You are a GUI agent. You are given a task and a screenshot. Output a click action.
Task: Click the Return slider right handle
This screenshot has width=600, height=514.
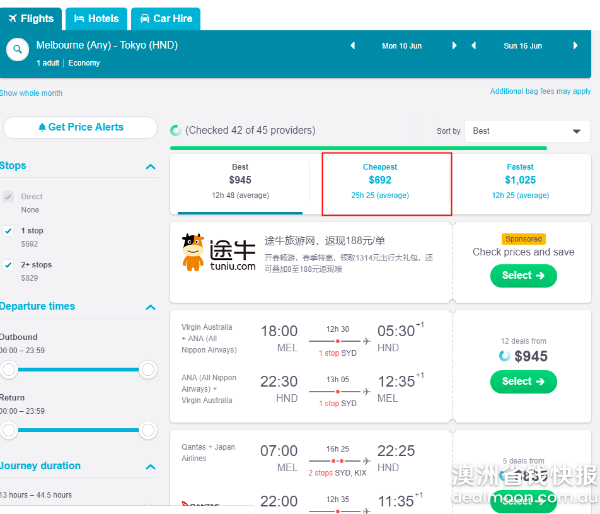point(148,430)
